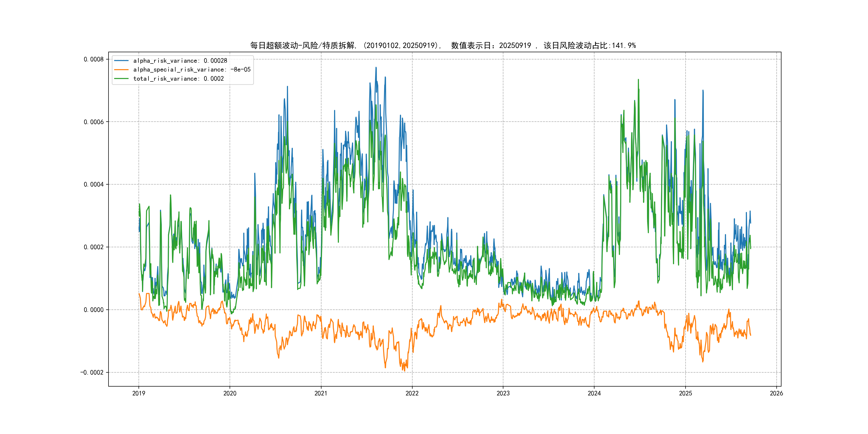Click the 2026 x-axis tick label

coord(776,393)
